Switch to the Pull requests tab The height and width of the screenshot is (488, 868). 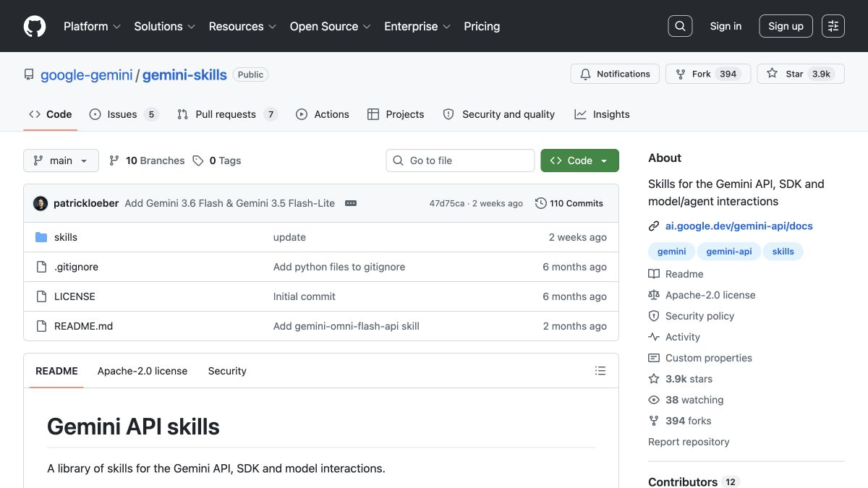point(227,114)
